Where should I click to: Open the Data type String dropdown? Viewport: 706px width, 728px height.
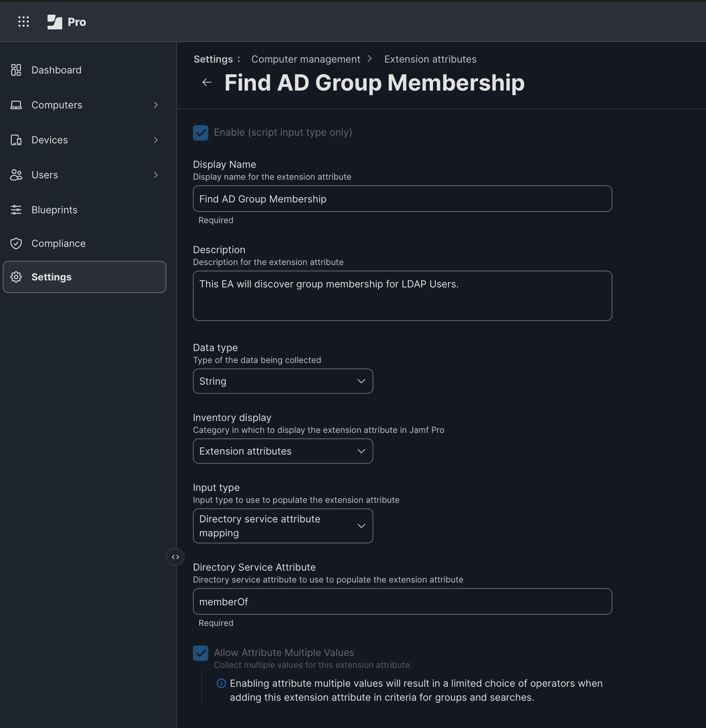click(x=282, y=381)
